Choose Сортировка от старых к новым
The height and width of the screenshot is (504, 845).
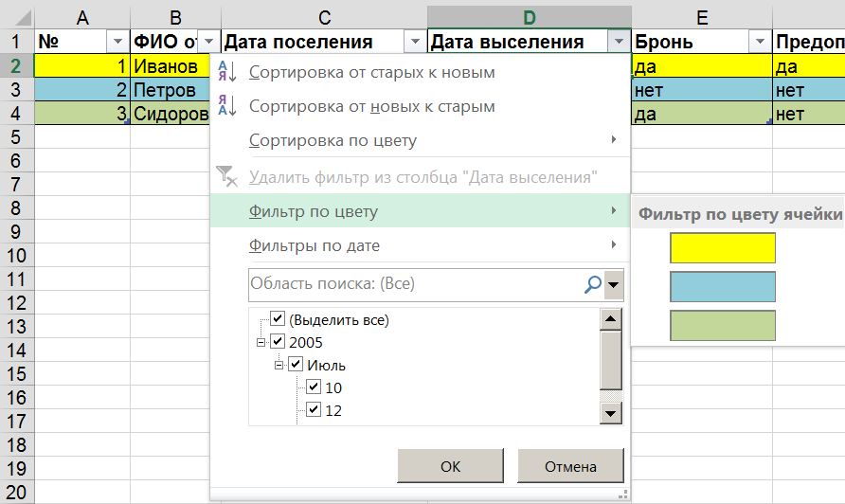421,72
